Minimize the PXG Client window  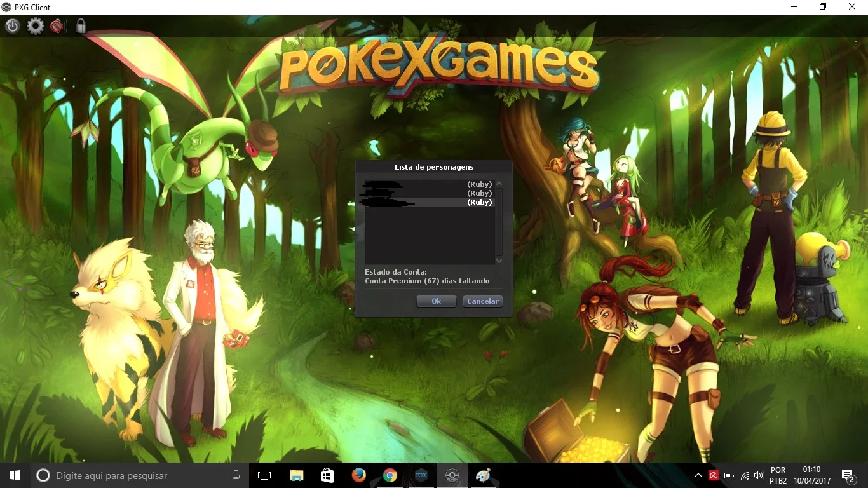(794, 7)
